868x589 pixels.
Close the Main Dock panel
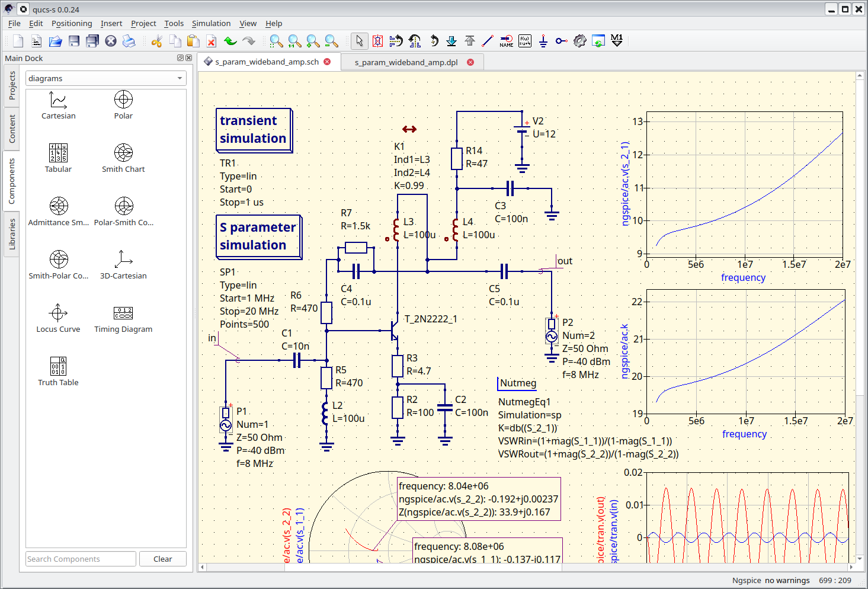188,58
